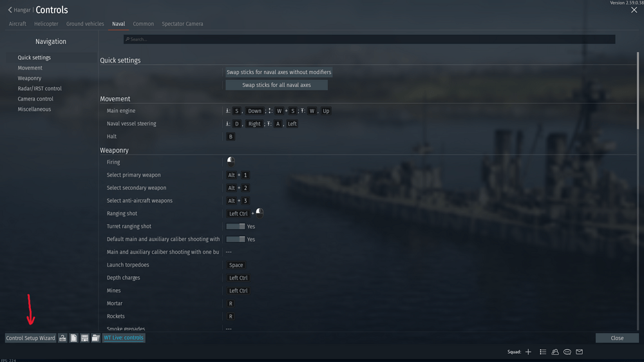Open the contacts people icon
Image resolution: width=644 pixels, height=362 pixels.
click(555, 352)
